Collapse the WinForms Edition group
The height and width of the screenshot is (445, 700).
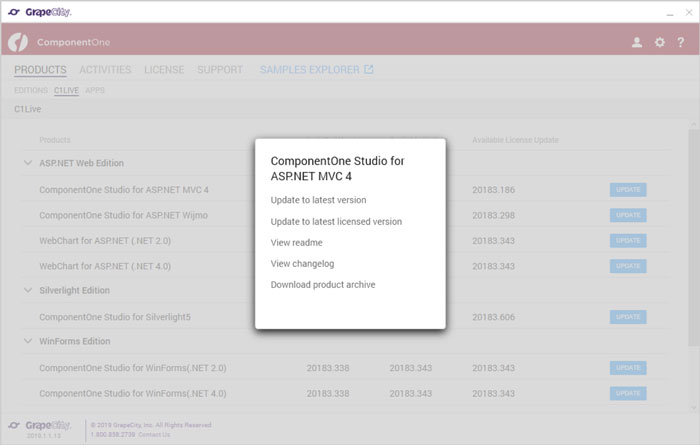(28, 341)
